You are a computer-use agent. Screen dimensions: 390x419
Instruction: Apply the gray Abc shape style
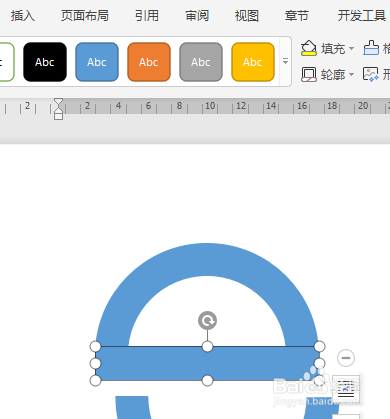click(x=201, y=62)
